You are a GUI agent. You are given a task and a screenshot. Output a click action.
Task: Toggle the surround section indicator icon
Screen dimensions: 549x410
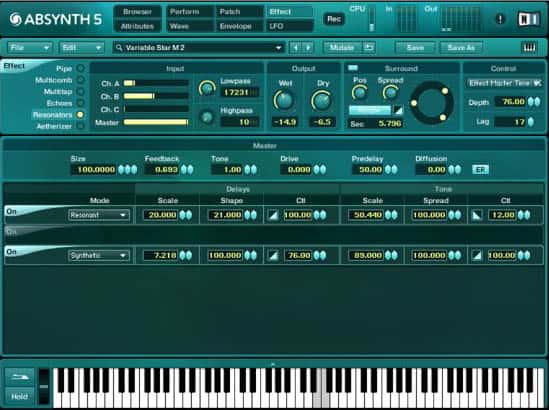click(353, 68)
